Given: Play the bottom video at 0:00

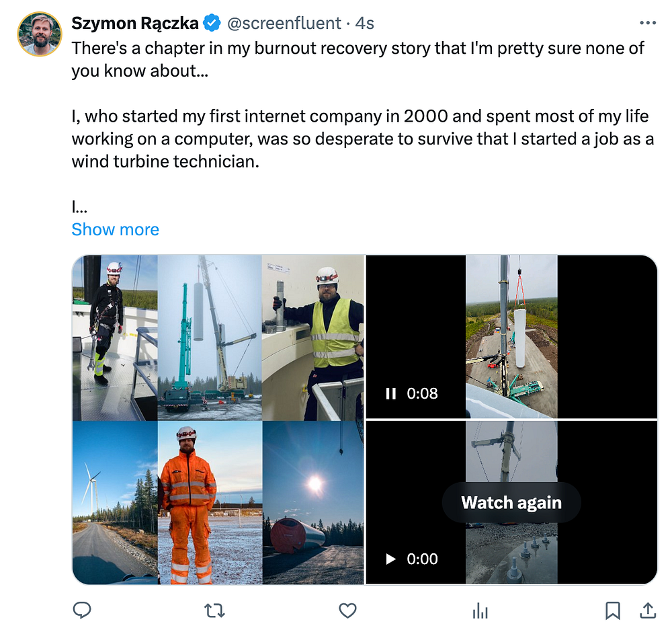Looking at the screenshot, I should 391,559.
